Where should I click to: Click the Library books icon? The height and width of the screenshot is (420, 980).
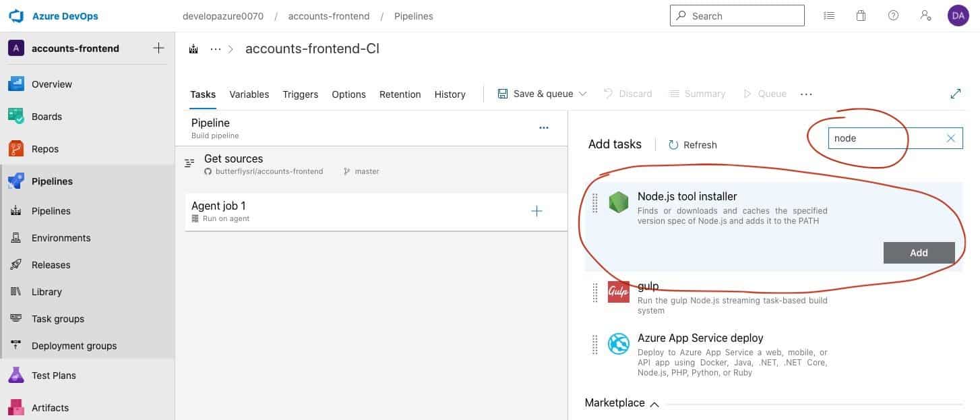click(16, 292)
